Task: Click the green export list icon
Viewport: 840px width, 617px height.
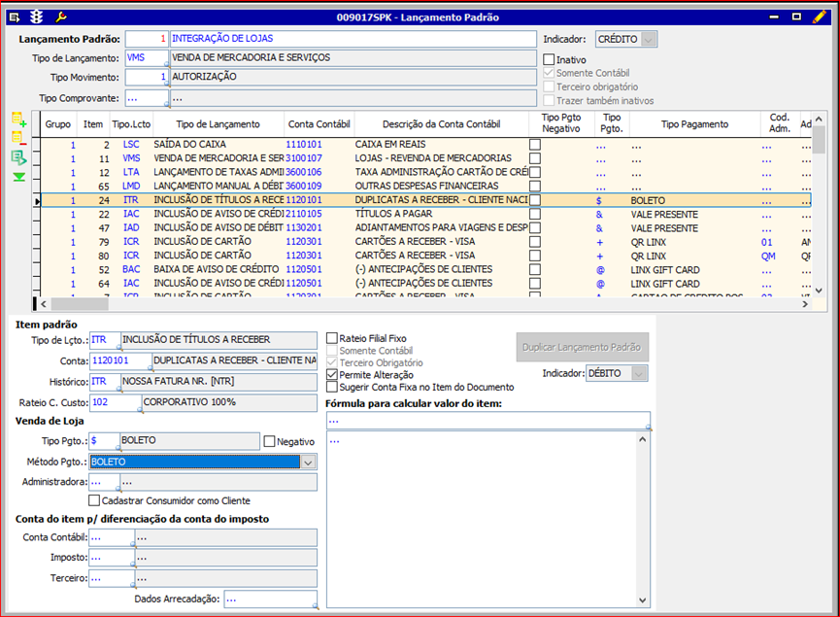Action: pyautogui.click(x=18, y=157)
